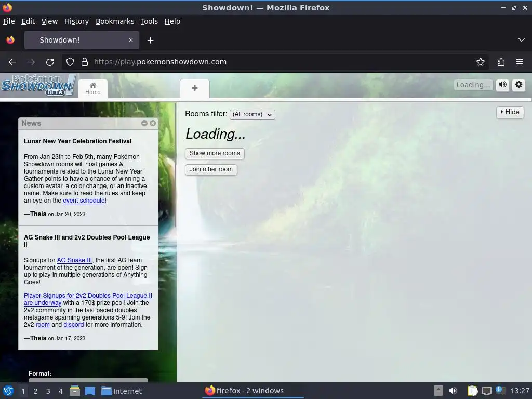Show site security padlock info
The width and height of the screenshot is (532, 399).
tap(85, 62)
